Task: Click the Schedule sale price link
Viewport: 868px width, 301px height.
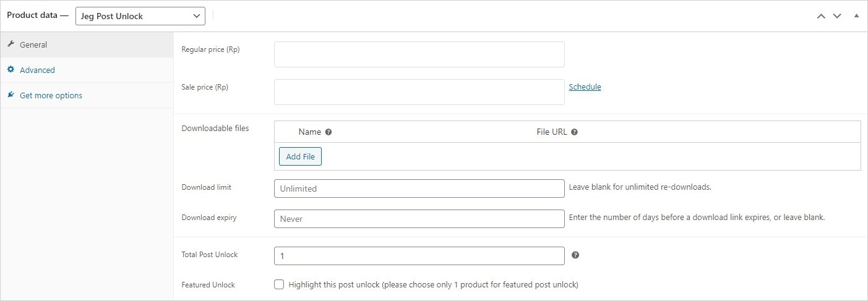Action: pos(585,87)
